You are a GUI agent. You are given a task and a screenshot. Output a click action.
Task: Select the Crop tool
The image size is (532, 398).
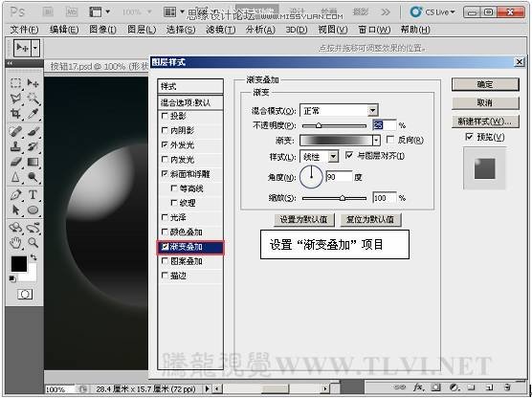(x=15, y=114)
